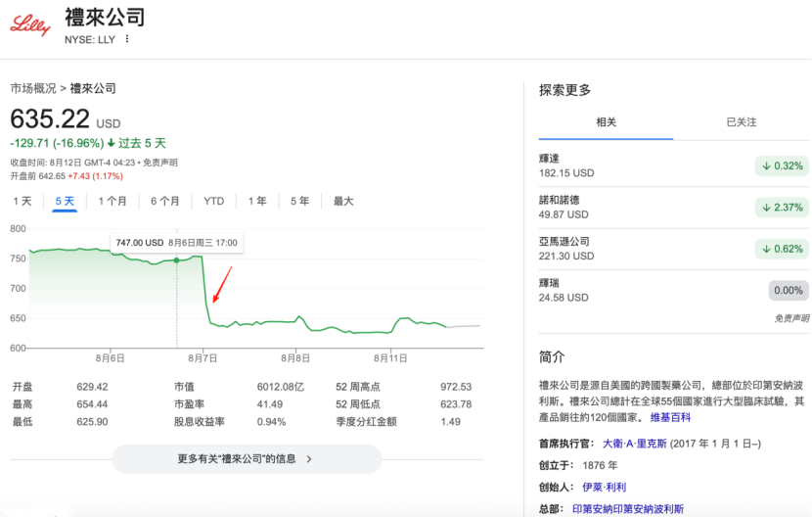Image resolution: width=812 pixels, height=517 pixels.
Task: Select the 1 年 time range tab
Action: (257, 201)
